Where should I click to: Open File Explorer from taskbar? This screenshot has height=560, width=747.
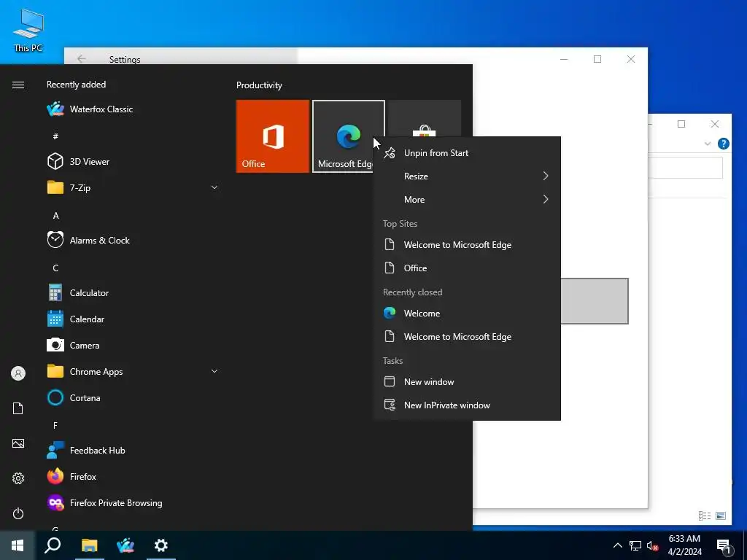click(x=89, y=545)
